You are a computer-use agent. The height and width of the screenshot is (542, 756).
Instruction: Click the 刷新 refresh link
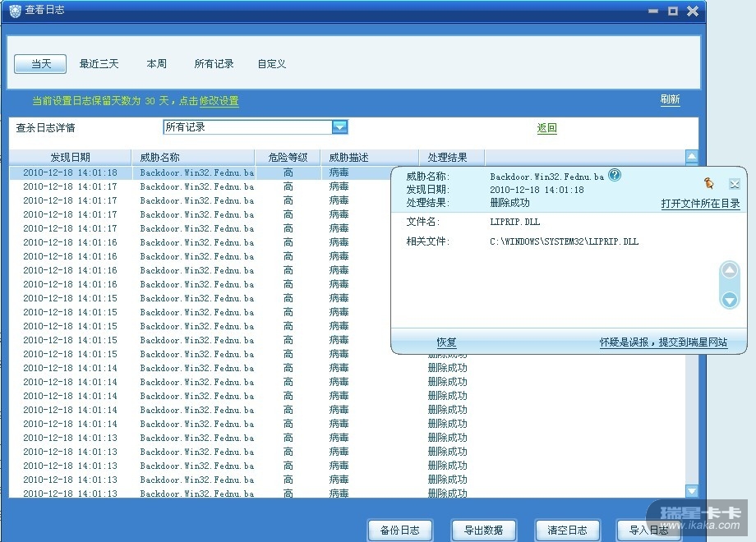[670, 99]
